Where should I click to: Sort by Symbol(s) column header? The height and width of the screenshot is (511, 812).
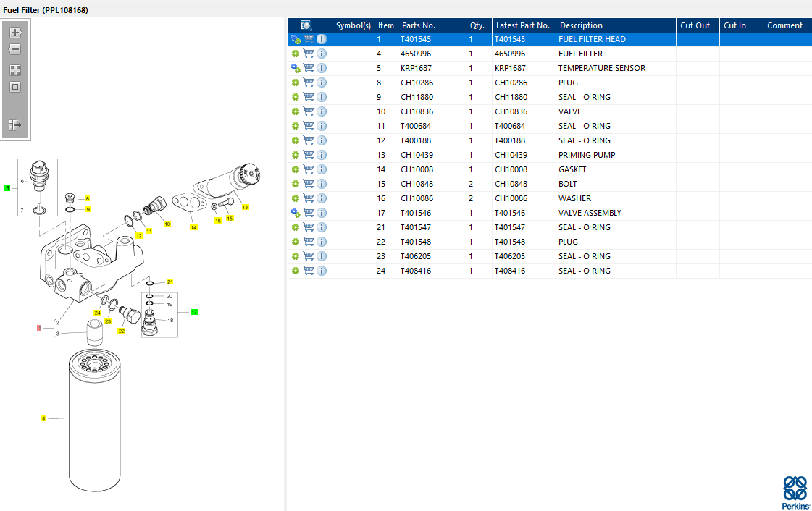click(x=353, y=25)
